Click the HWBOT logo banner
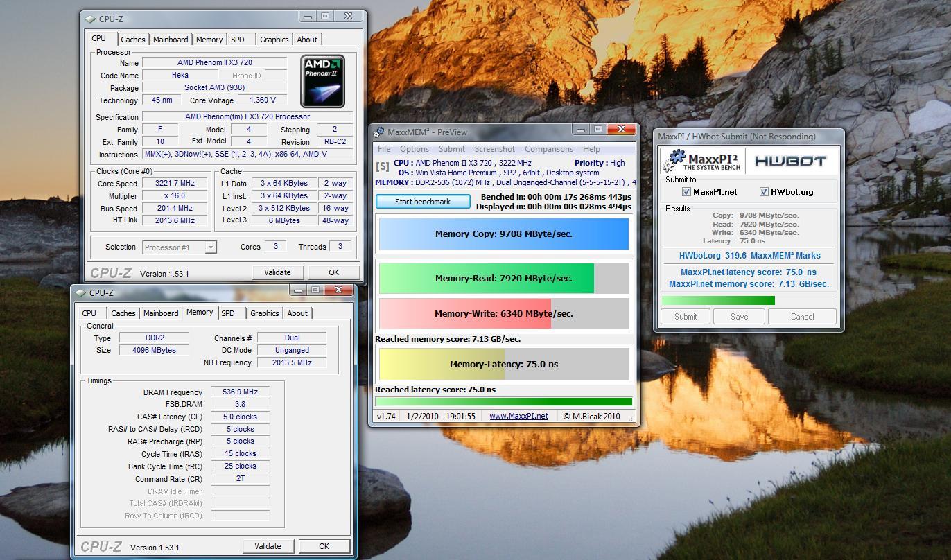Screen dimensions: 951x560 tap(791, 161)
